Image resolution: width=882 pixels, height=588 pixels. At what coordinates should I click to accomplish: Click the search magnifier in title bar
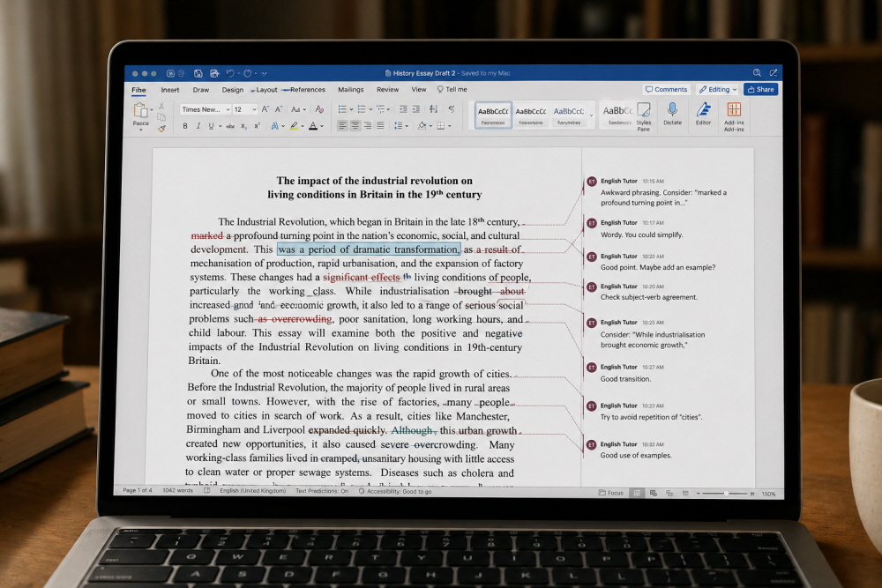click(x=757, y=73)
